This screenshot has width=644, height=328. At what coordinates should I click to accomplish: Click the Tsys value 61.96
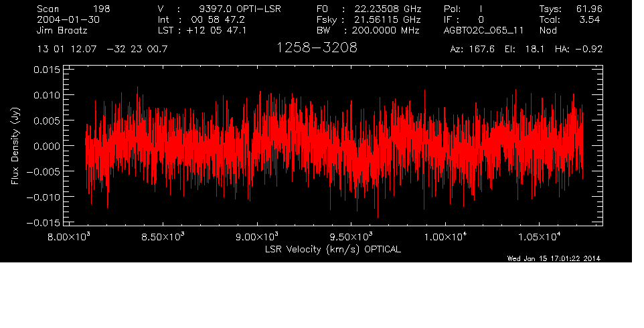click(x=588, y=9)
